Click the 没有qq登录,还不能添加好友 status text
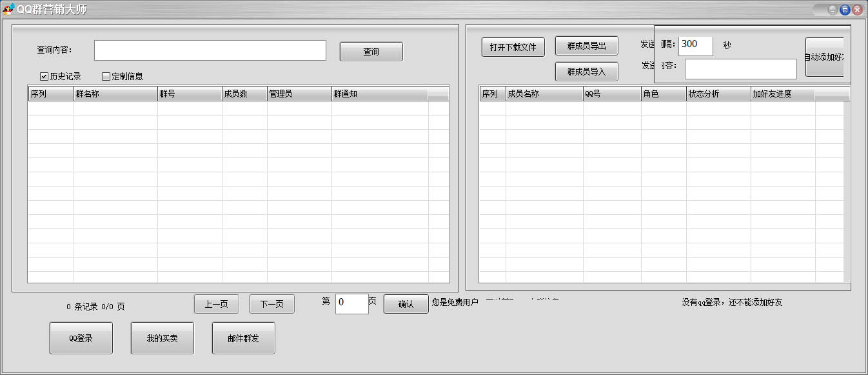The image size is (868, 375). (732, 303)
